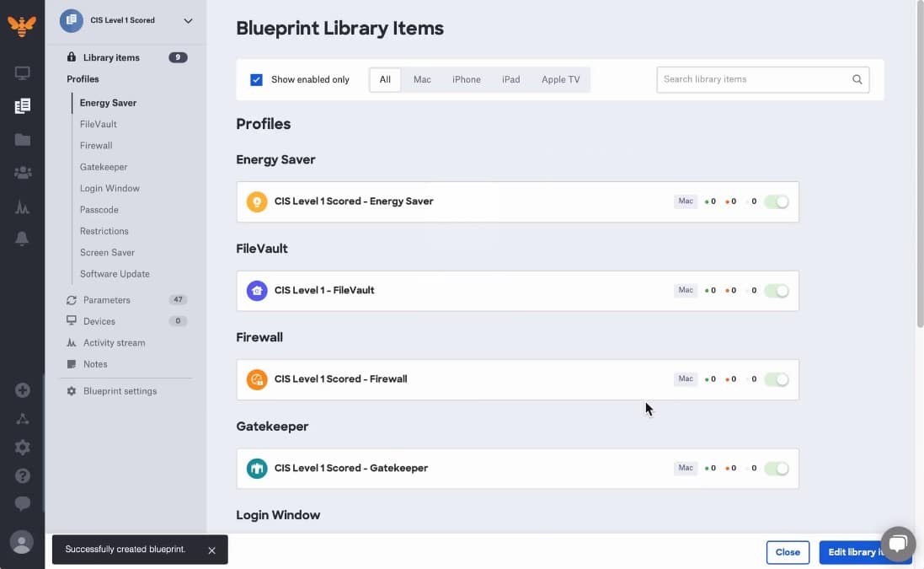Jump to FileVault in Profiles list
This screenshot has width=924, height=569.
coord(99,125)
